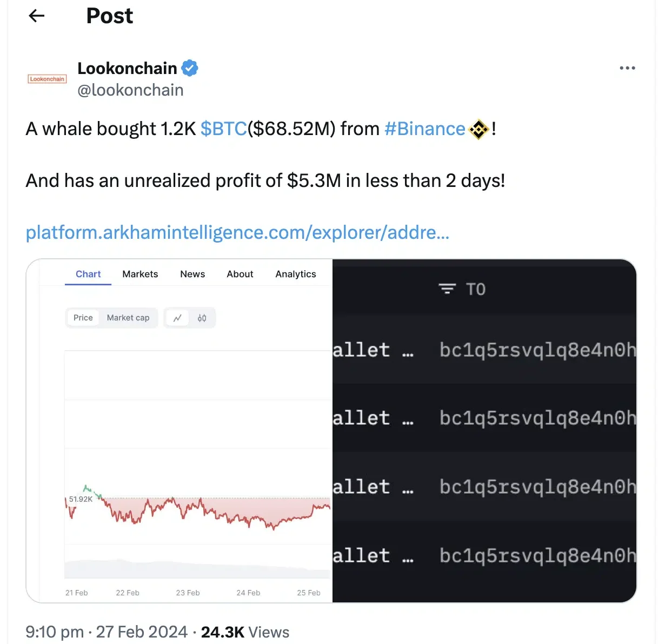The image size is (665, 644).
Task: Go to the About tab
Action: pyautogui.click(x=240, y=274)
